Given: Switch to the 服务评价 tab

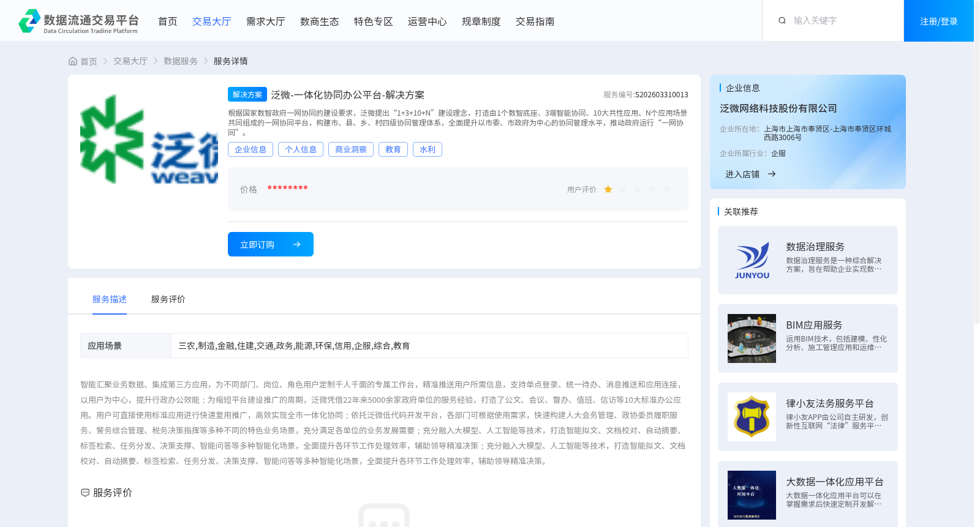Looking at the screenshot, I should point(168,299).
